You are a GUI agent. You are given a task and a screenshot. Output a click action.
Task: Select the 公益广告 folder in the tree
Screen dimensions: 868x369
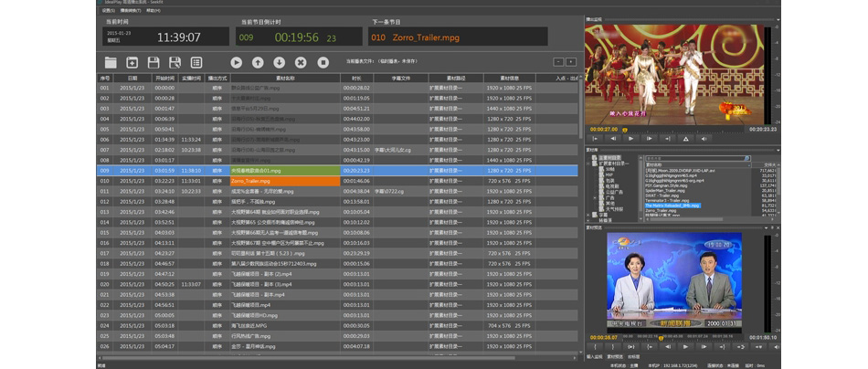click(615, 192)
